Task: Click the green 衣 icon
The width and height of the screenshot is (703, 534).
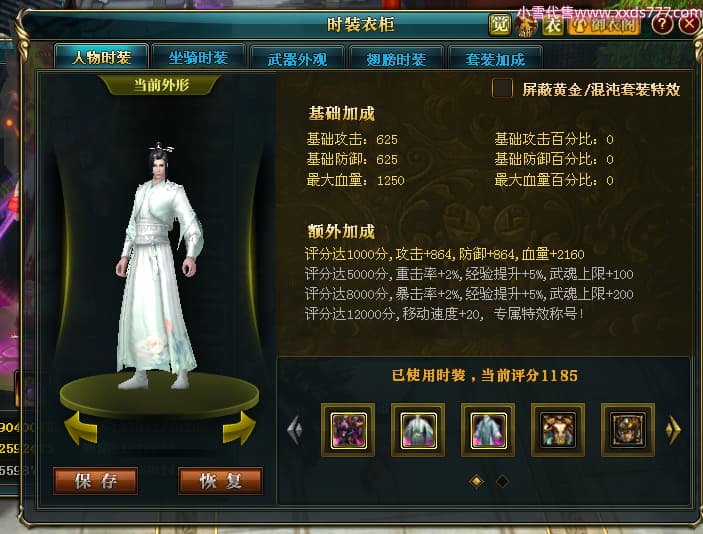Action: (x=553, y=25)
